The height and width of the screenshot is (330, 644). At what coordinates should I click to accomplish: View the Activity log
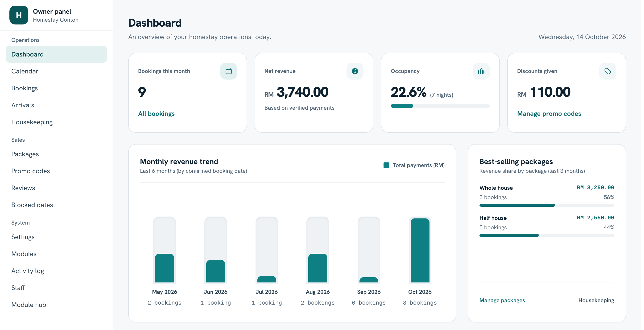(56, 271)
